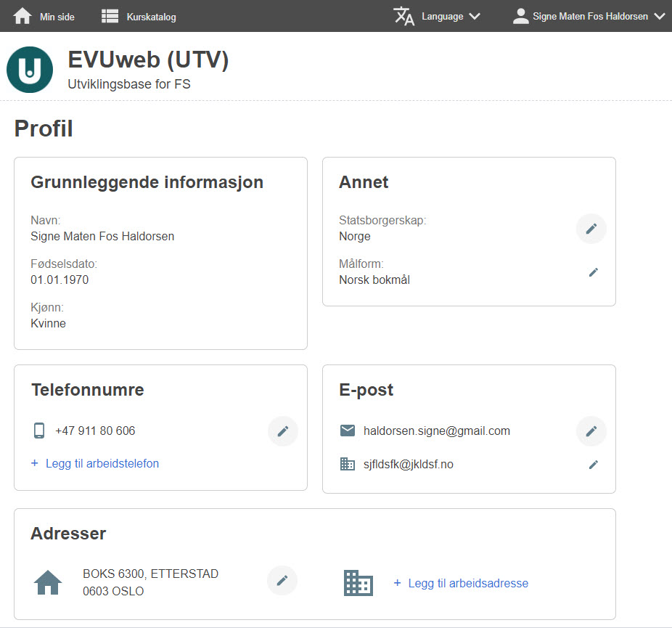Edit the gmail address with pencil icon
672x628 pixels.
click(591, 431)
